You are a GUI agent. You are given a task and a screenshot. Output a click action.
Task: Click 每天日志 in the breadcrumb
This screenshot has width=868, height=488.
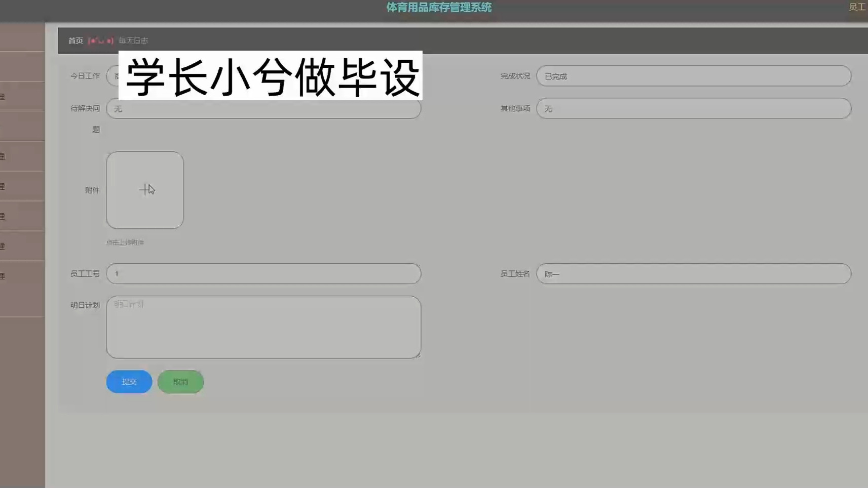coord(133,40)
